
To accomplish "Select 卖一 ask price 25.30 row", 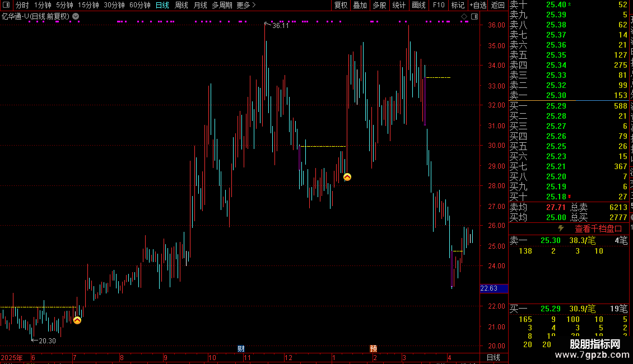I will pos(569,96).
